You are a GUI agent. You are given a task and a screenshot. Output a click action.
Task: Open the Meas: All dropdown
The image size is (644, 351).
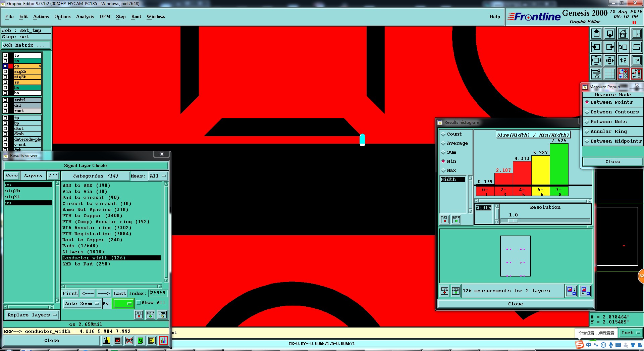(158, 176)
